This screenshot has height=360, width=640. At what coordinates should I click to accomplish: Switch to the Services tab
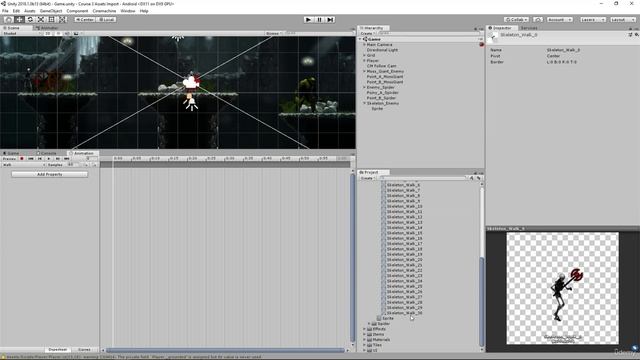529,28
